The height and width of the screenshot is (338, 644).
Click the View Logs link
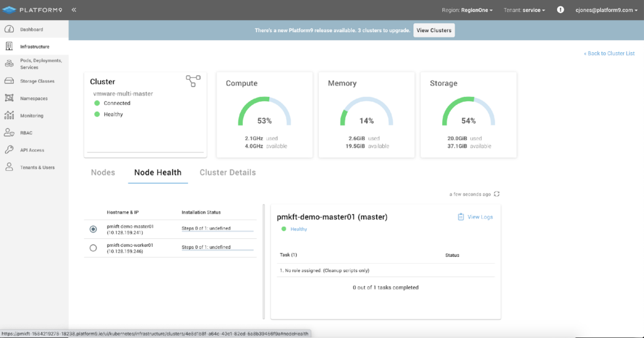click(480, 217)
